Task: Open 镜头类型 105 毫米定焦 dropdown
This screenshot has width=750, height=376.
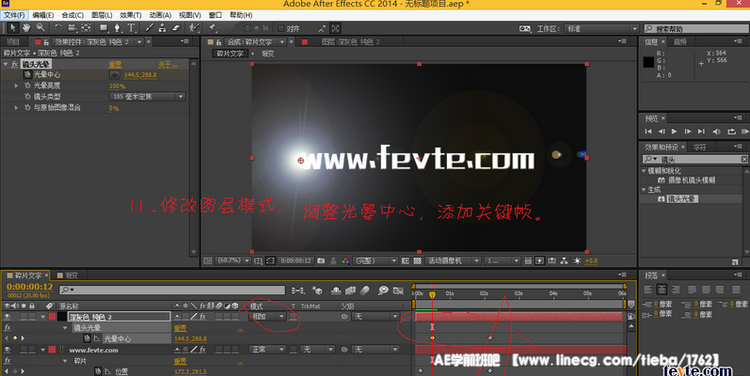Action: click(x=147, y=97)
